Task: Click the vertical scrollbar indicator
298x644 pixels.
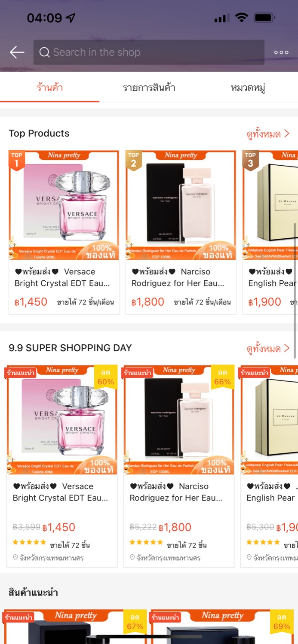Action: tap(295, 291)
